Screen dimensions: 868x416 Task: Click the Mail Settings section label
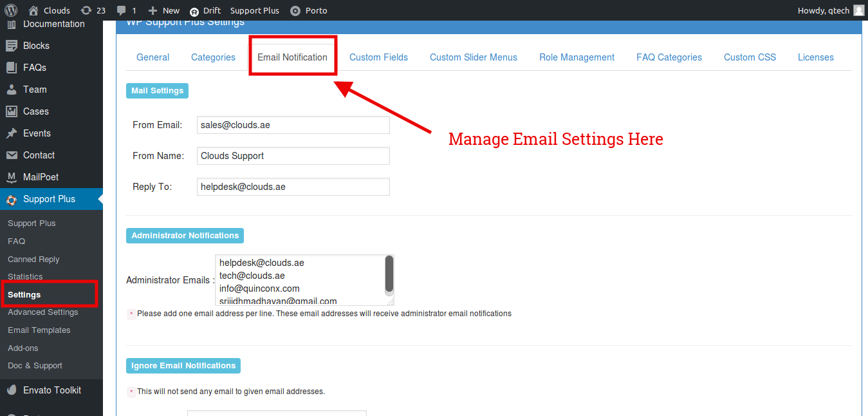pos(158,91)
